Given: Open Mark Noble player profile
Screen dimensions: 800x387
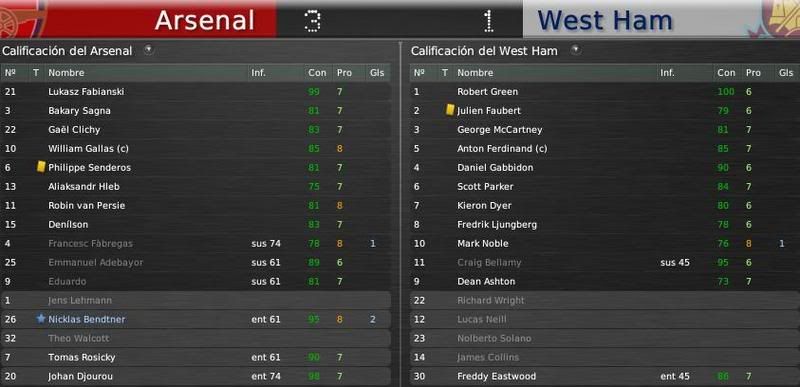Looking at the screenshot, I should coord(483,243).
